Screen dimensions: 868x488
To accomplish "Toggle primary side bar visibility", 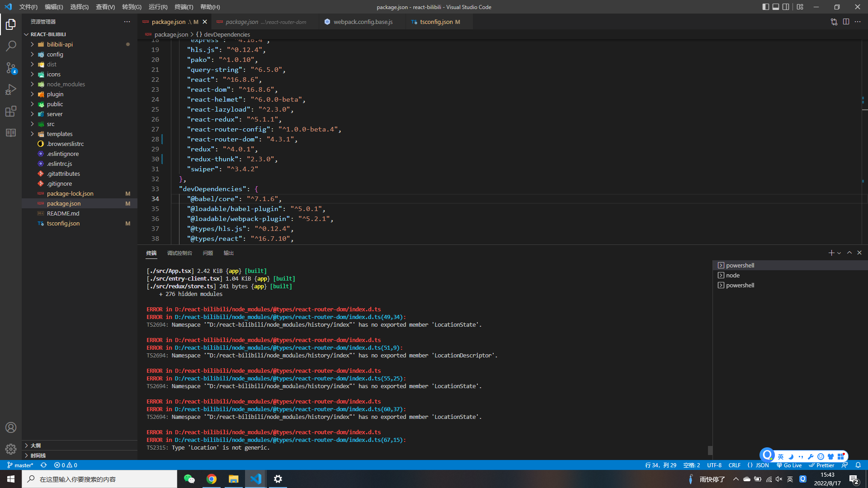I will pos(765,7).
